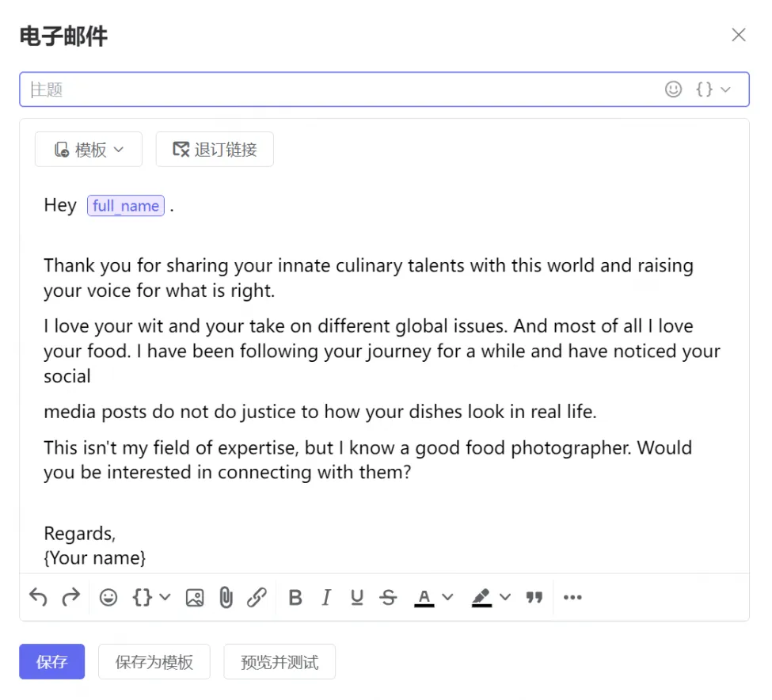Apply the text color A swatch
This screenshot has height=700, width=772.
424,597
